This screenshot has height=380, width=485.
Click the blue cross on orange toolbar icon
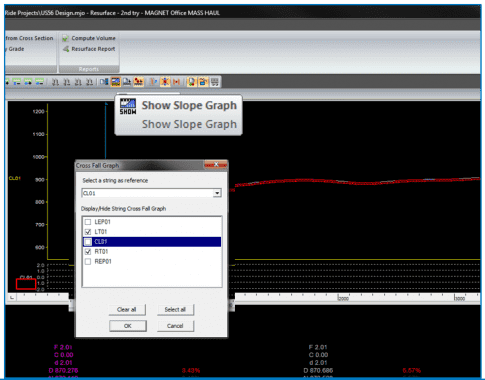[x=165, y=82]
